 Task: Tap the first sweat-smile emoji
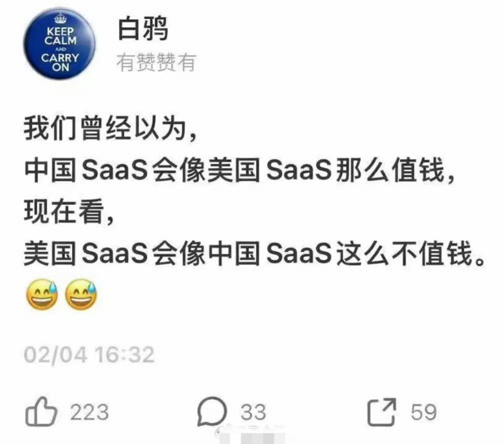tap(42, 294)
